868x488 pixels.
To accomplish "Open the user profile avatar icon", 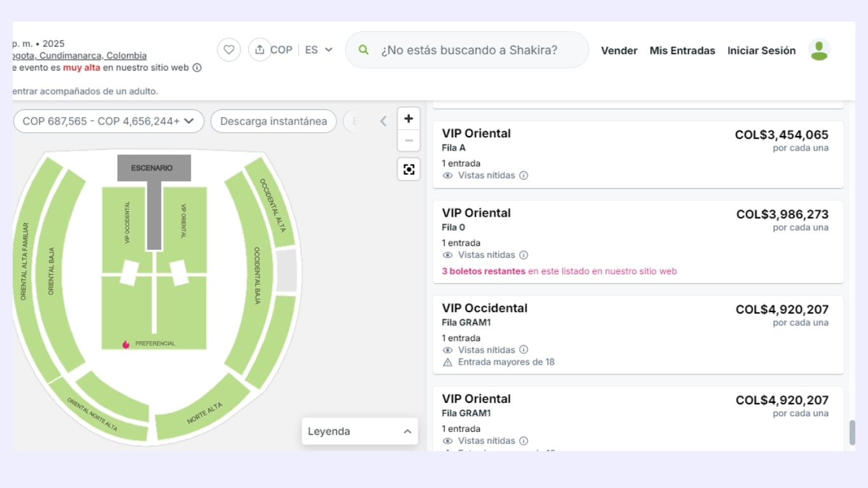I will pyautogui.click(x=819, y=50).
